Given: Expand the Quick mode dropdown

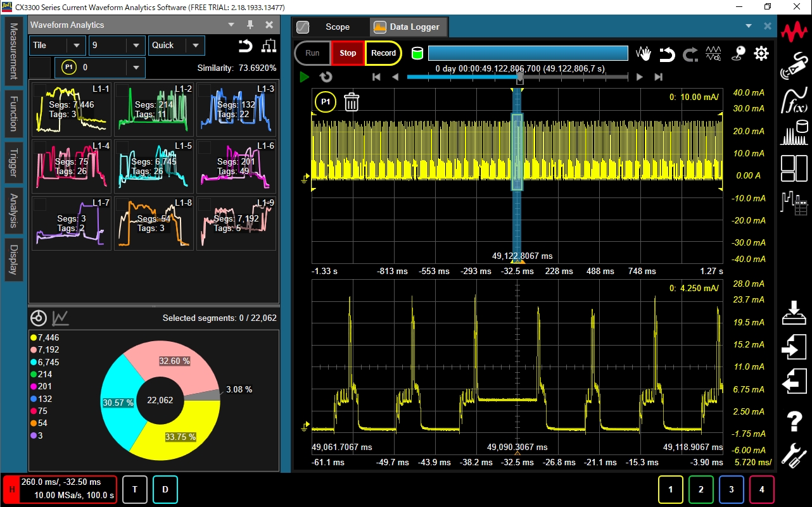Looking at the screenshot, I should (195, 46).
